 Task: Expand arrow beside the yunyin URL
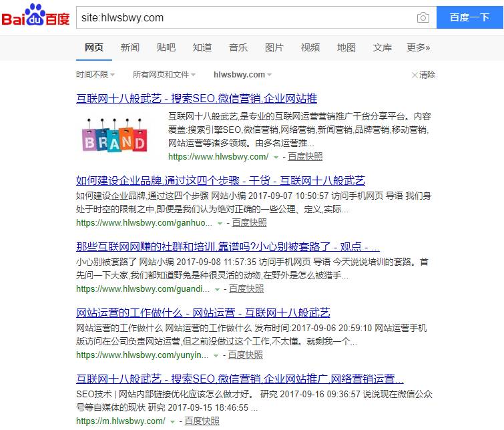tap(216, 356)
